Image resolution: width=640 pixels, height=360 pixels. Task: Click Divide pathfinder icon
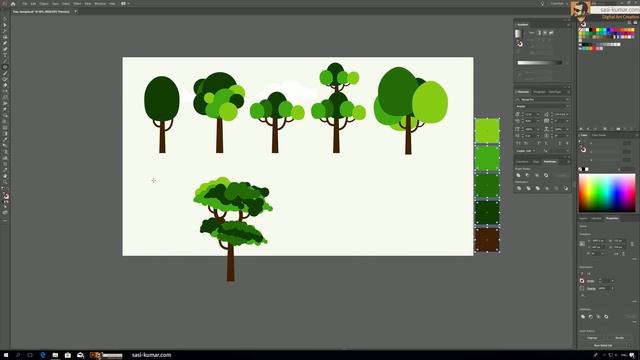[x=519, y=188]
